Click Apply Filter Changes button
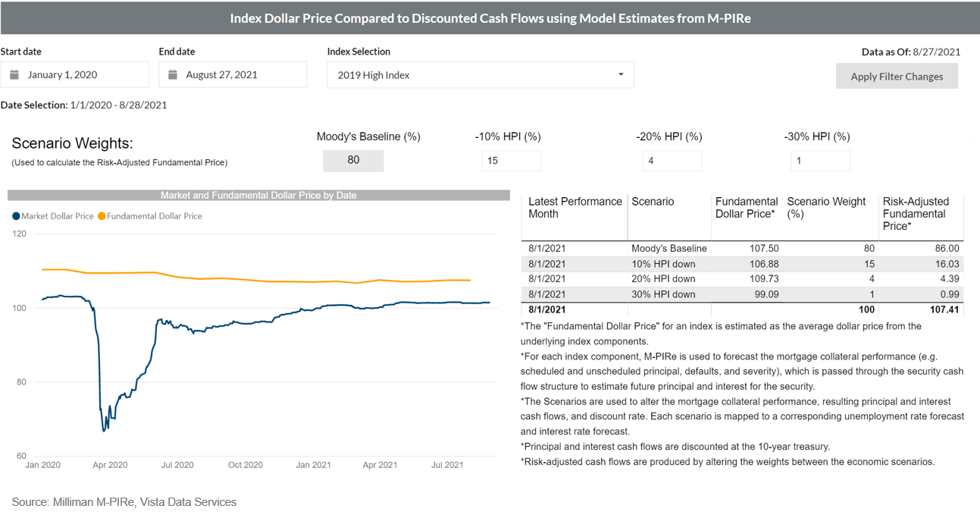980x515 pixels. (x=897, y=77)
